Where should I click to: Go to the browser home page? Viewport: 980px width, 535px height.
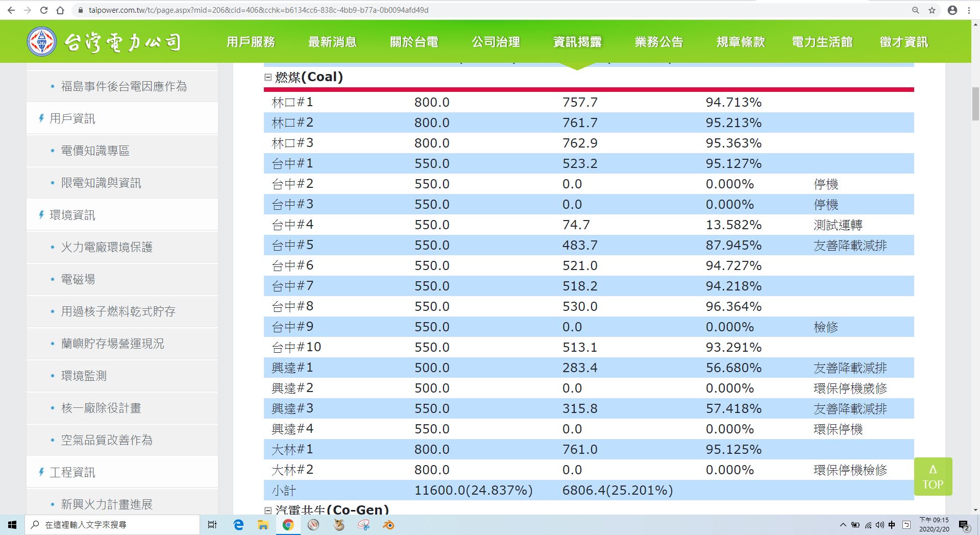[60, 10]
